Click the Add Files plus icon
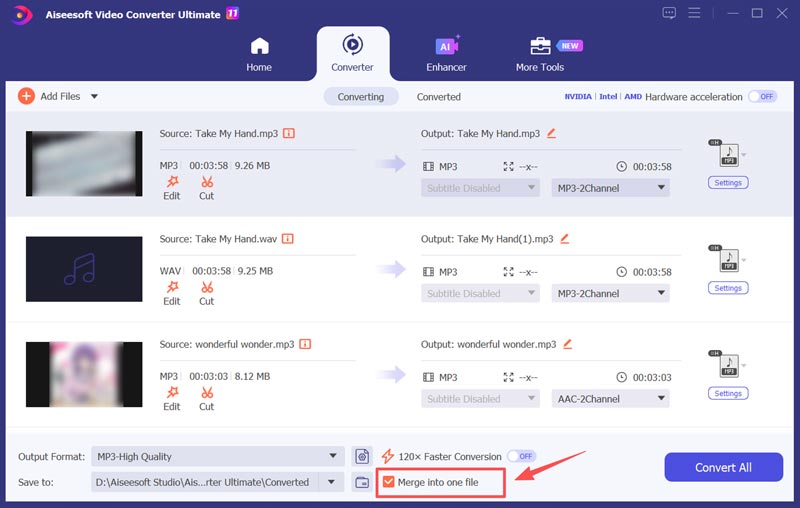The image size is (800, 508). tap(26, 96)
